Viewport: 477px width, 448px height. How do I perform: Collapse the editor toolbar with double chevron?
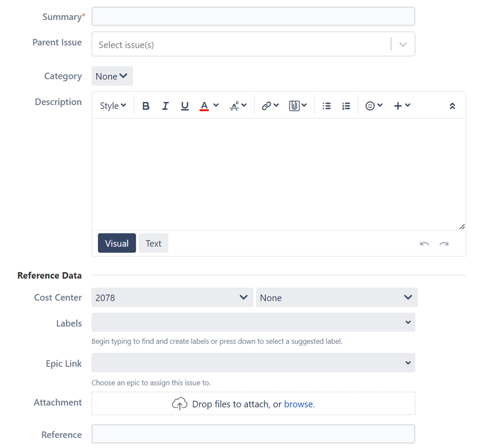452,106
